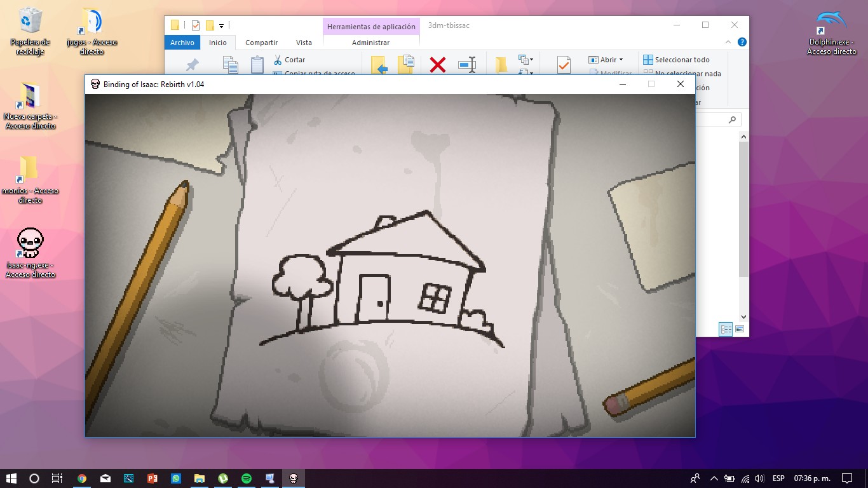Click the volume speaker tray icon
Screen dimensions: 868x488
click(x=759, y=478)
